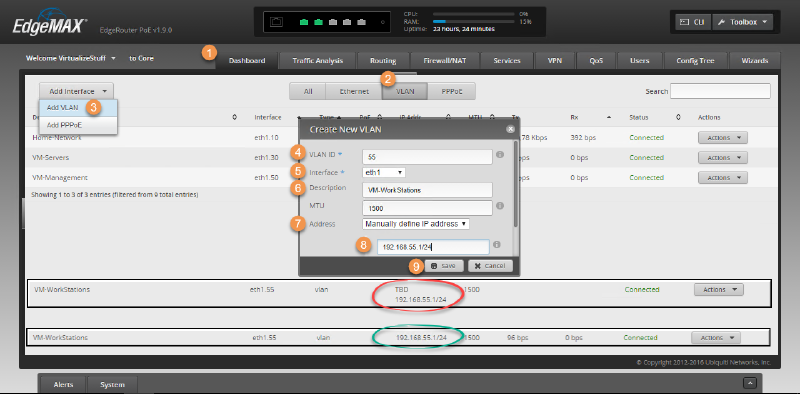Image resolution: width=800 pixels, height=394 pixels.
Task: Go to the Routing tab
Action: pyautogui.click(x=383, y=61)
